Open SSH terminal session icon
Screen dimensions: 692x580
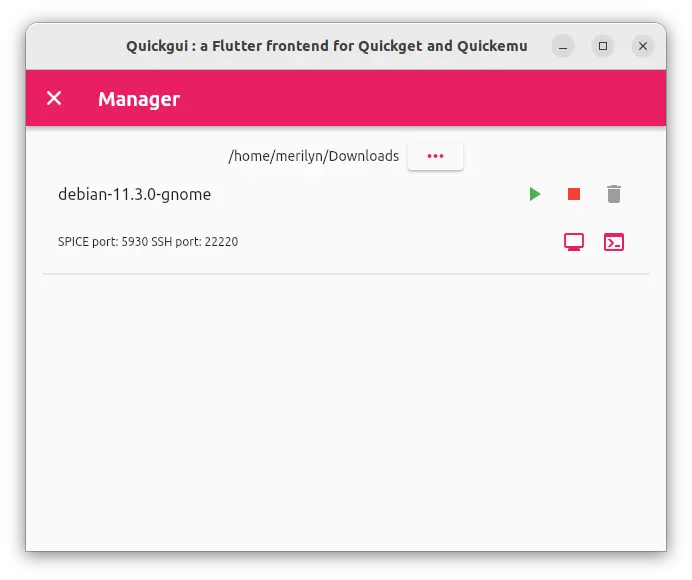tap(613, 242)
